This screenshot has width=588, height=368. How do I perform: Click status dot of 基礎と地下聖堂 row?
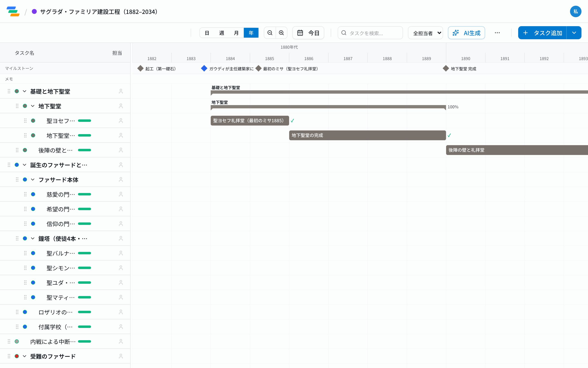17,91
